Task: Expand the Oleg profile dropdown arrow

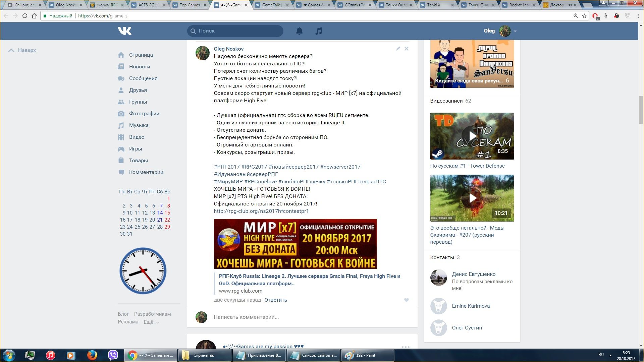Action: coord(515,31)
